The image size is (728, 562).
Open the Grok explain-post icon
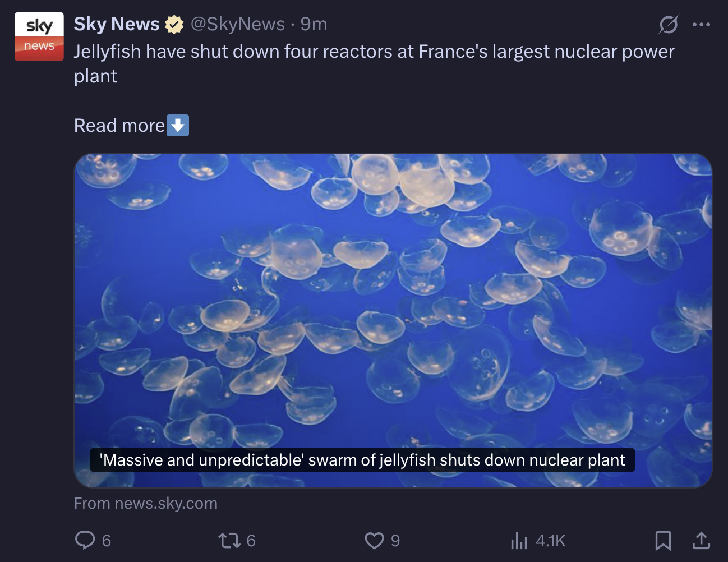(x=668, y=24)
